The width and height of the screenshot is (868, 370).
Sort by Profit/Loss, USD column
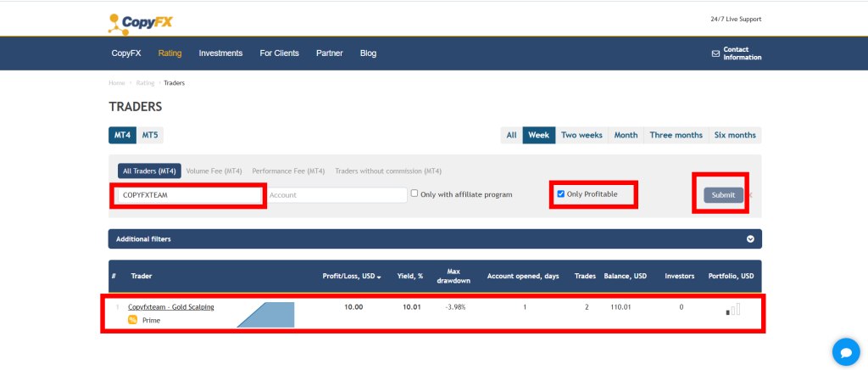352,276
